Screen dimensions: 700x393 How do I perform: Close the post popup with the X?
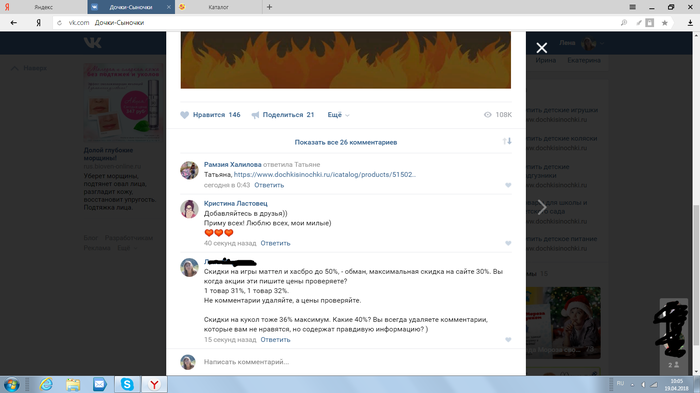click(x=542, y=48)
